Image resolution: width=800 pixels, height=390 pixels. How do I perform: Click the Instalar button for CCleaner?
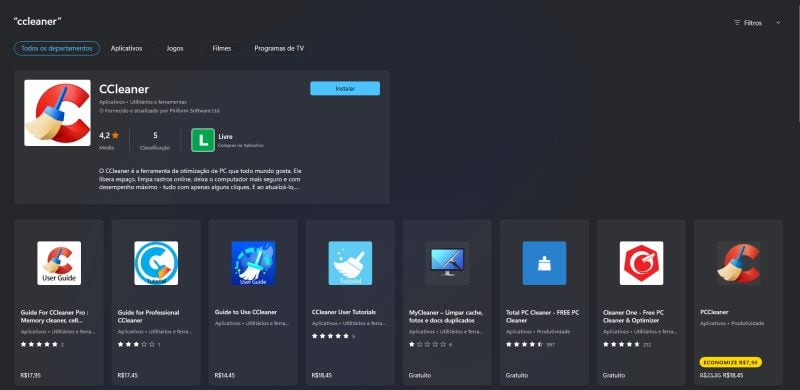pyautogui.click(x=345, y=88)
